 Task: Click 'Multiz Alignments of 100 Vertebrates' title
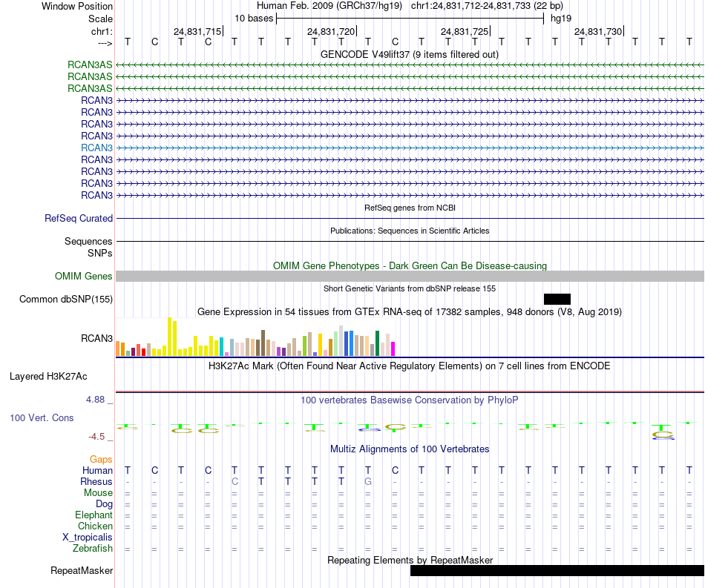(410, 449)
